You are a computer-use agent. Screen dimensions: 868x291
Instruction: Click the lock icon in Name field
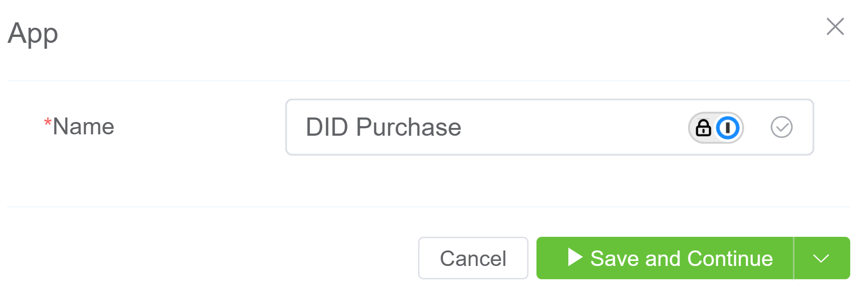[x=703, y=128]
